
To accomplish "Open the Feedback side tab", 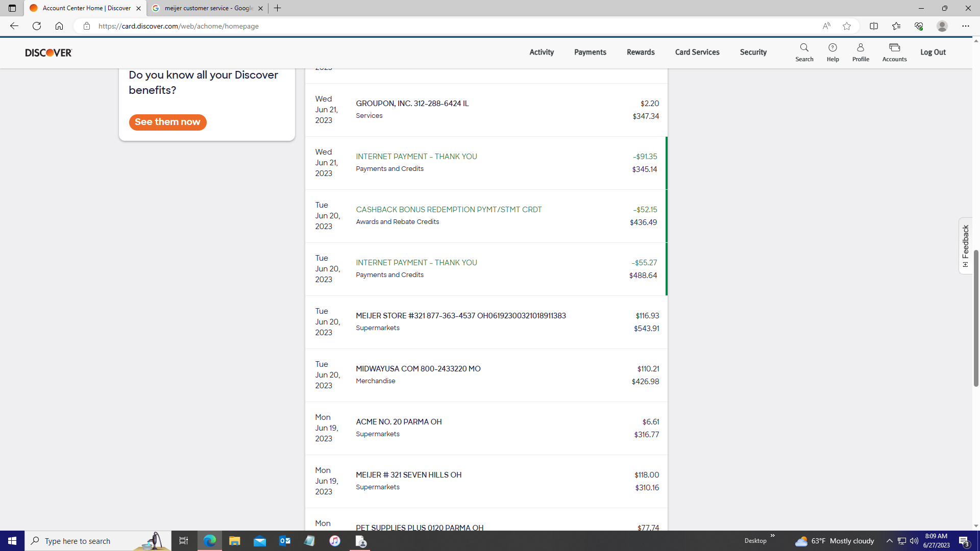I will point(965,246).
